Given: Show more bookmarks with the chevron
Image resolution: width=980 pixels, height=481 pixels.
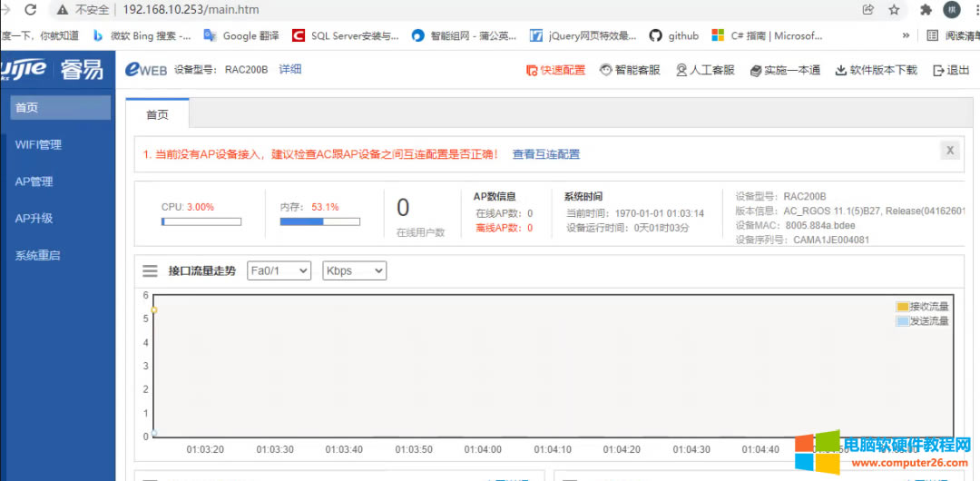Looking at the screenshot, I should point(906,35).
